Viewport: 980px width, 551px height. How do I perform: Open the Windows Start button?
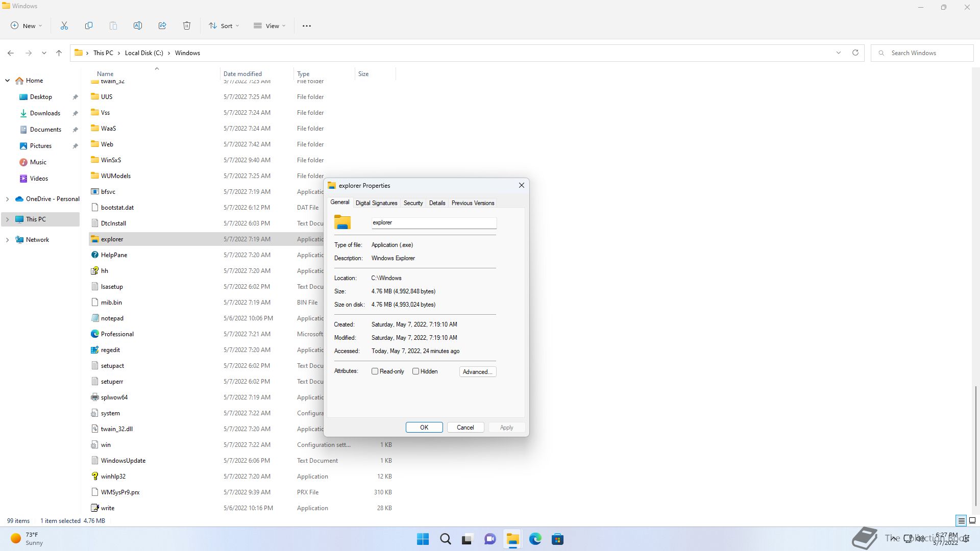[423, 539]
